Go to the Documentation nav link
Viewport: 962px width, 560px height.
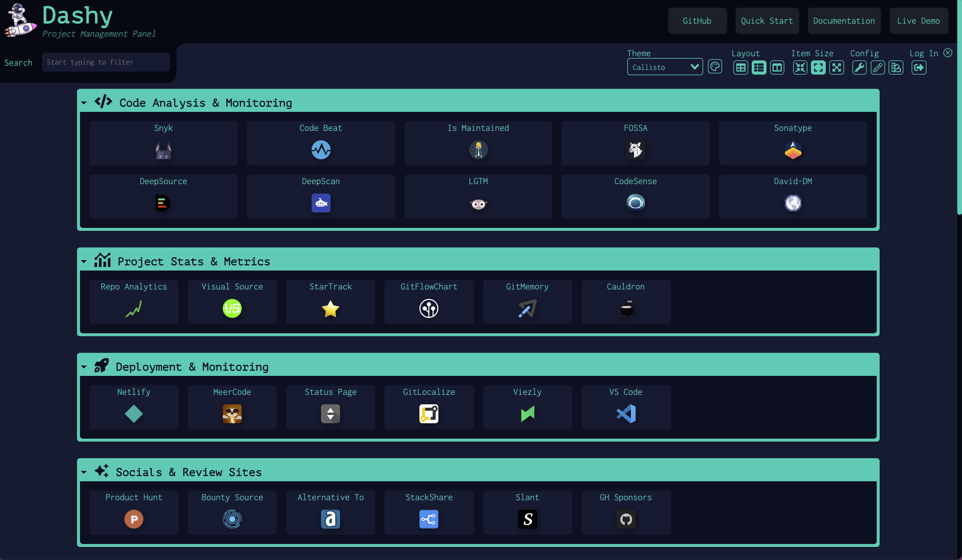(844, 21)
